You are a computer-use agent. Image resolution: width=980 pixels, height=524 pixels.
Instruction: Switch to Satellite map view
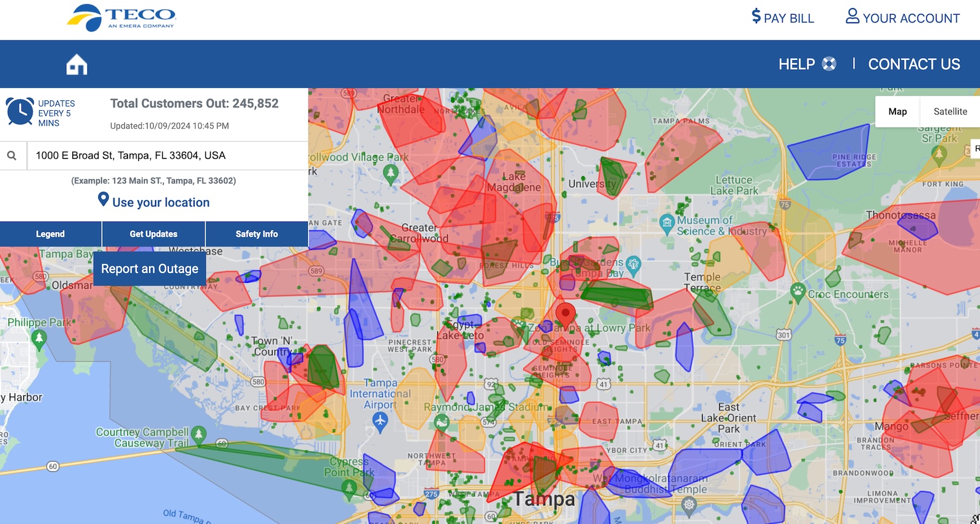950,111
